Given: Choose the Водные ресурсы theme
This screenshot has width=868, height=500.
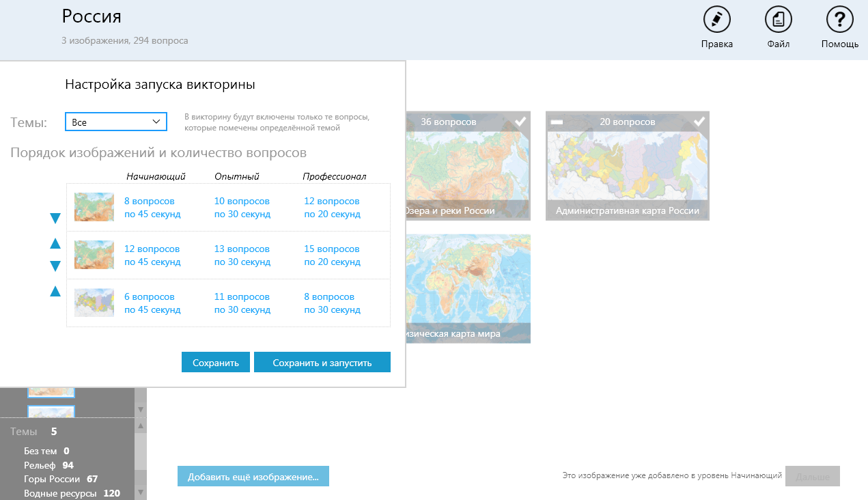Looking at the screenshot, I should (x=61, y=493).
